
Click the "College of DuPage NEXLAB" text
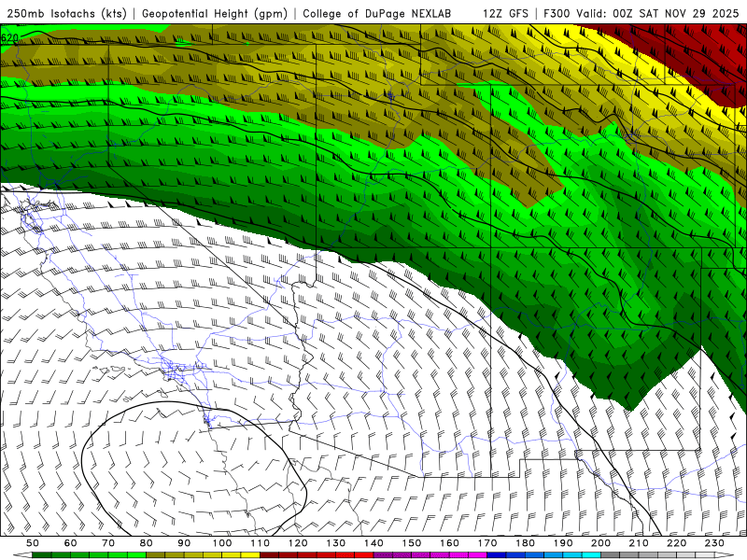click(376, 13)
